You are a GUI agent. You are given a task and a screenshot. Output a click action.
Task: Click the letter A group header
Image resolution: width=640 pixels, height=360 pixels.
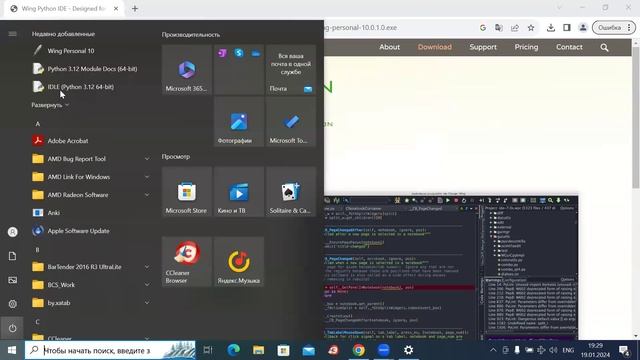click(x=38, y=124)
